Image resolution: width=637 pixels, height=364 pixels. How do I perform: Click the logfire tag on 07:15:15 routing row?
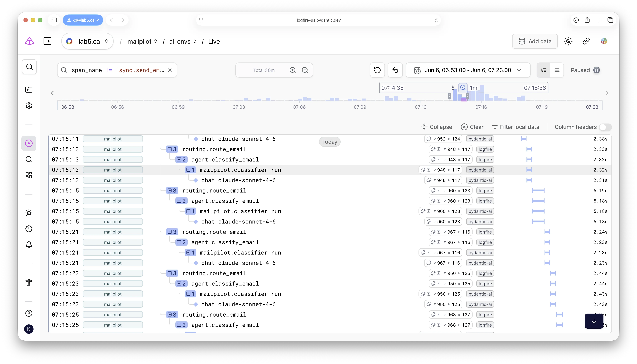tap(485, 190)
